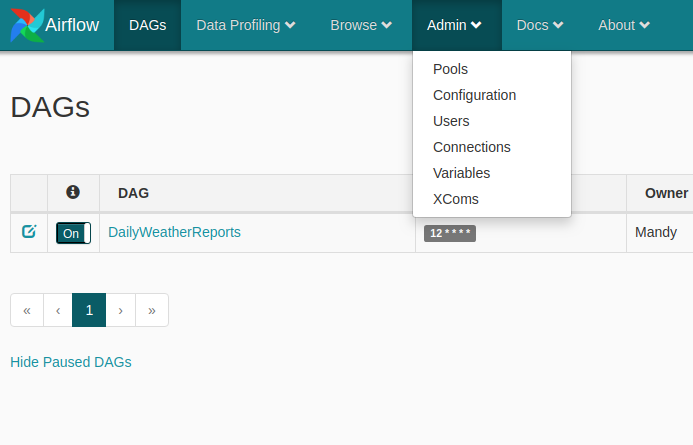The width and height of the screenshot is (693, 445).
Task: Go to the DAGs tab
Action: 148,25
